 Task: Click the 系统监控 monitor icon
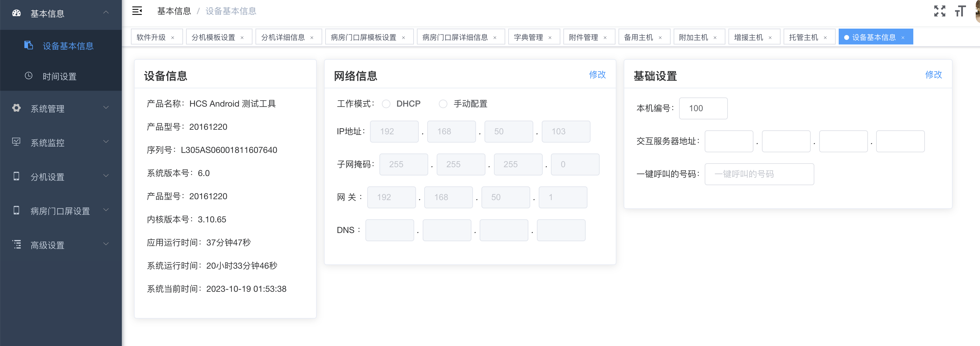coord(16,142)
